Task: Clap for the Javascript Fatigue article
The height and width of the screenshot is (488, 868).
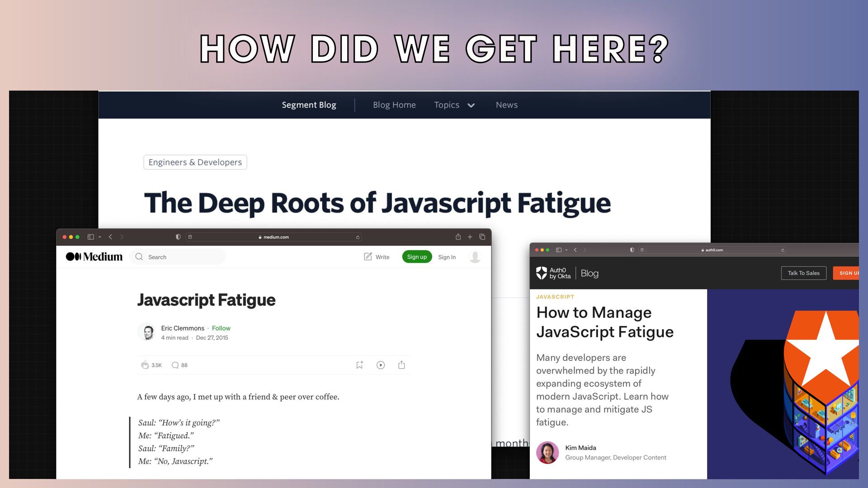Action: (x=145, y=365)
